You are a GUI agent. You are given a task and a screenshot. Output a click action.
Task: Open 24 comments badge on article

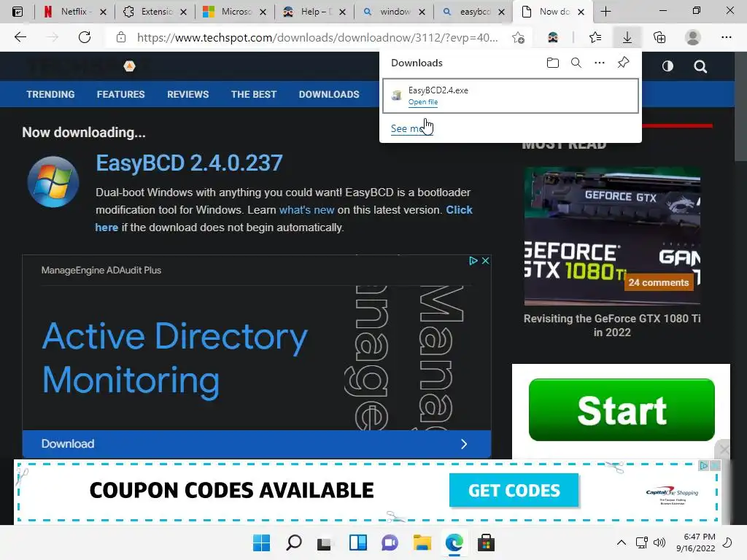click(659, 282)
